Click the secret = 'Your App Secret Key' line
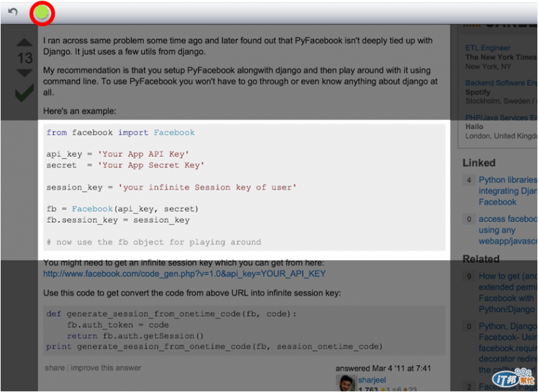 click(x=125, y=165)
